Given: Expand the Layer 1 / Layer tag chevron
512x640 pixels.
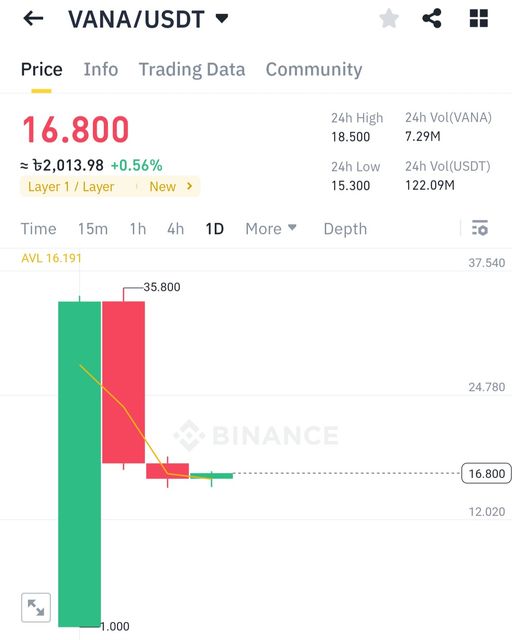Looking at the screenshot, I should (x=189, y=186).
